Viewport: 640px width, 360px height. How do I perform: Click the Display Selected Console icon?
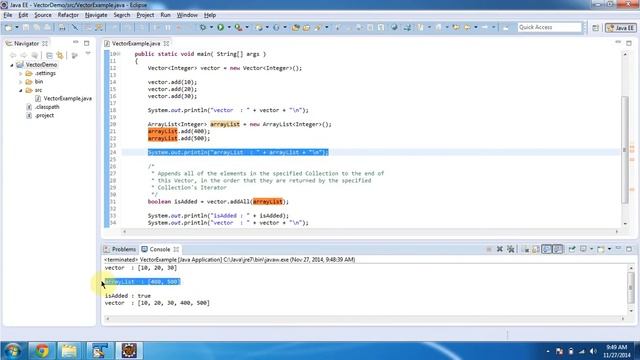[584, 249]
